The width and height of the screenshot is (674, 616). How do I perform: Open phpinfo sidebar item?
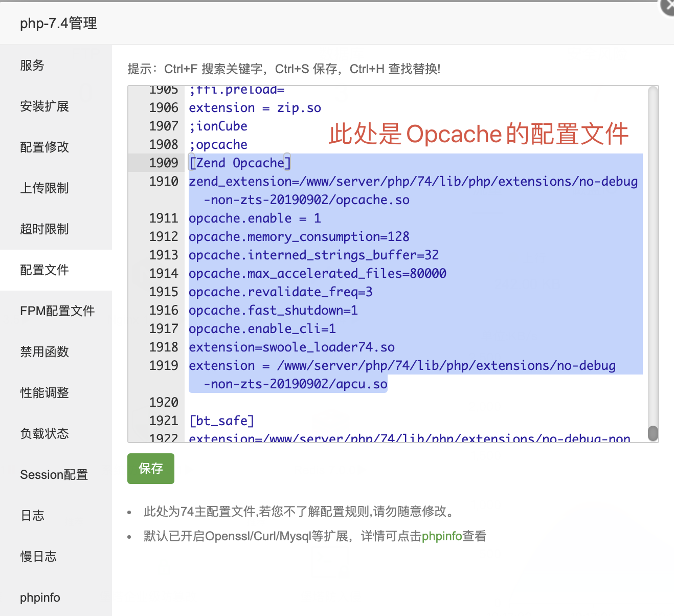pos(40,598)
